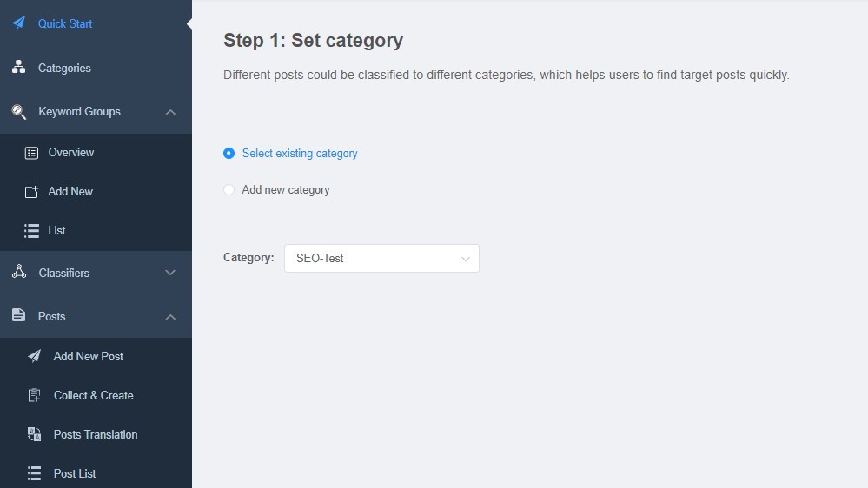Viewport: 868px width, 488px height.
Task: Click the Quick Start paper plane icon
Action: 19,23
